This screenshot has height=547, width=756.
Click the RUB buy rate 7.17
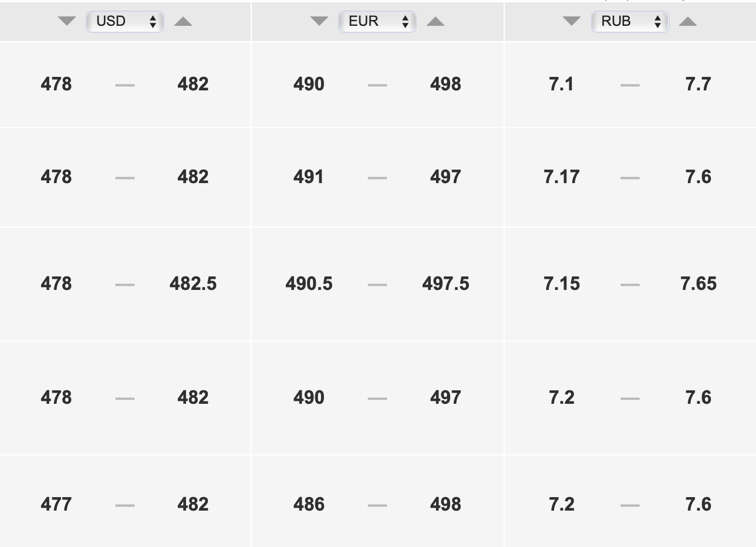562,177
